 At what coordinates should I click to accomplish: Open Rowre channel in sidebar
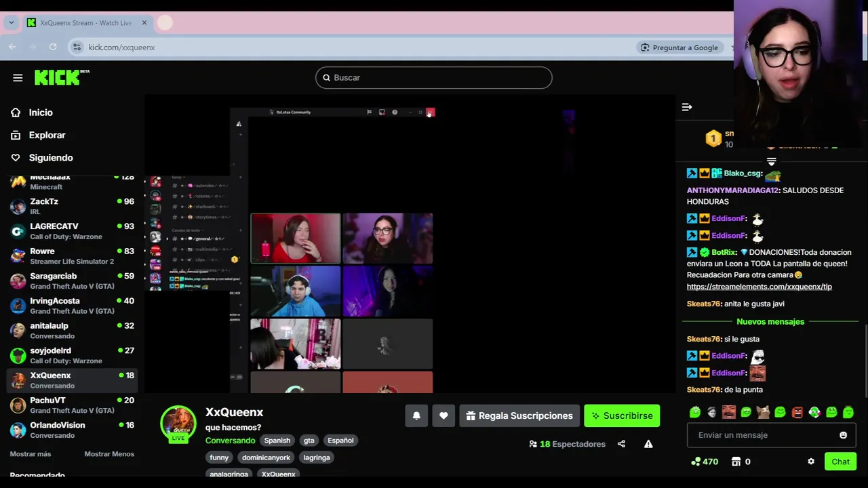coord(72,256)
